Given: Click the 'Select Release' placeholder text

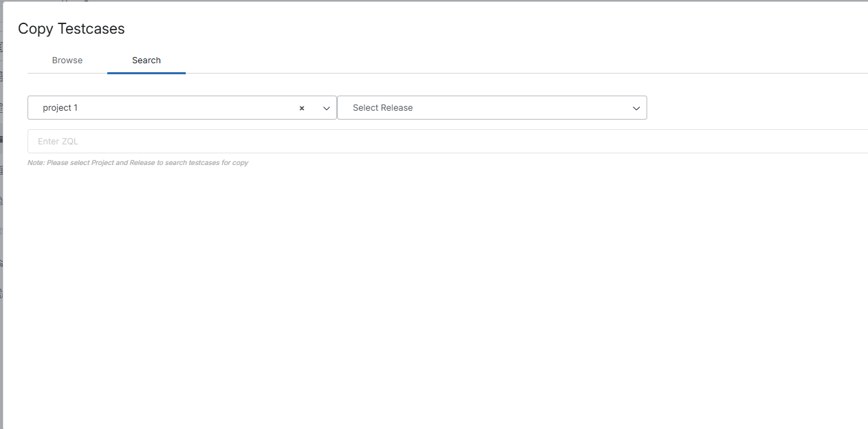Looking at the screenshot, I should pyautogui.click(x=382, y=108).
